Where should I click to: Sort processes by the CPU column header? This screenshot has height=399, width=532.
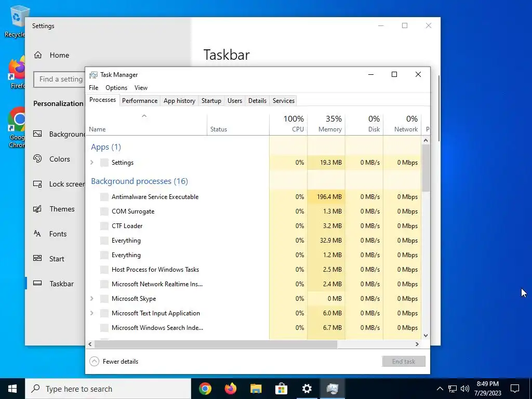click(288, 124)
